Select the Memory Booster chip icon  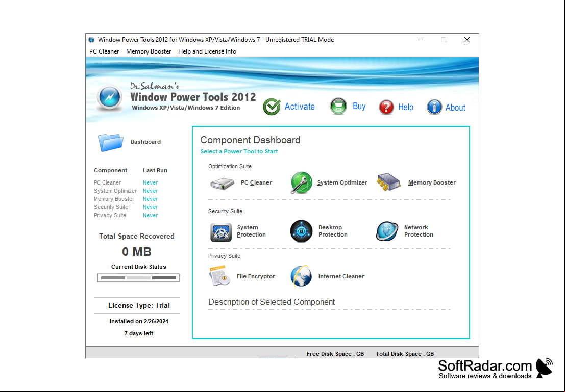(388, 182)
